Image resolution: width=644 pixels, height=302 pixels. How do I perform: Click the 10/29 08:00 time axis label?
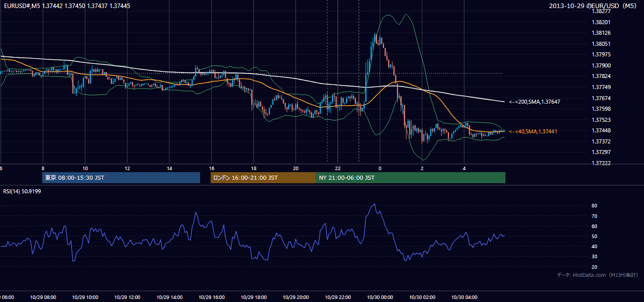[43, 297]
